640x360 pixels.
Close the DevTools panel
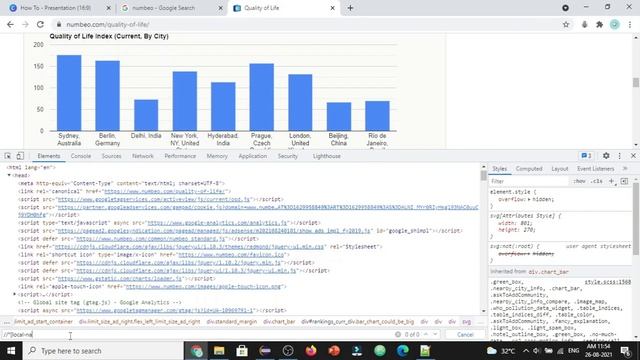click(x=633, y=156)
